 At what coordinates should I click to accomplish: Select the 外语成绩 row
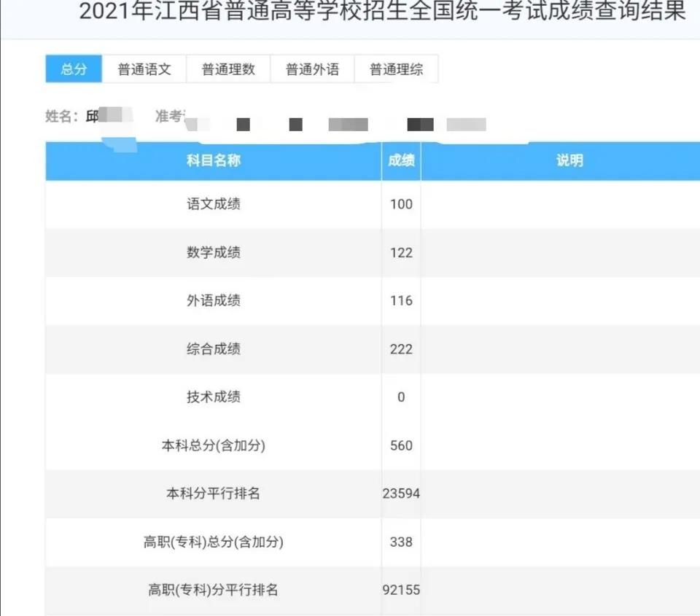(x=213, y=300)
